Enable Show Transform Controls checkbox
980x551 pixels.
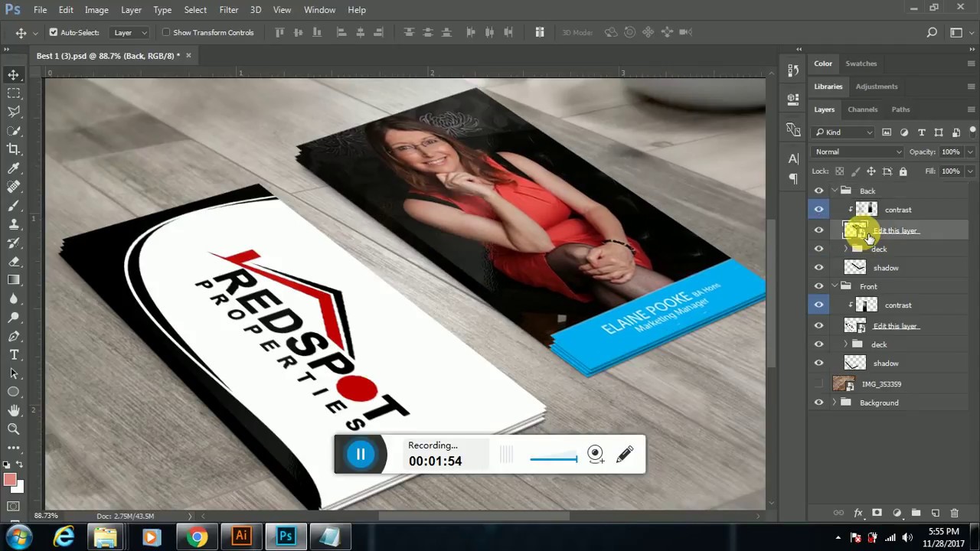click(166, 32)
